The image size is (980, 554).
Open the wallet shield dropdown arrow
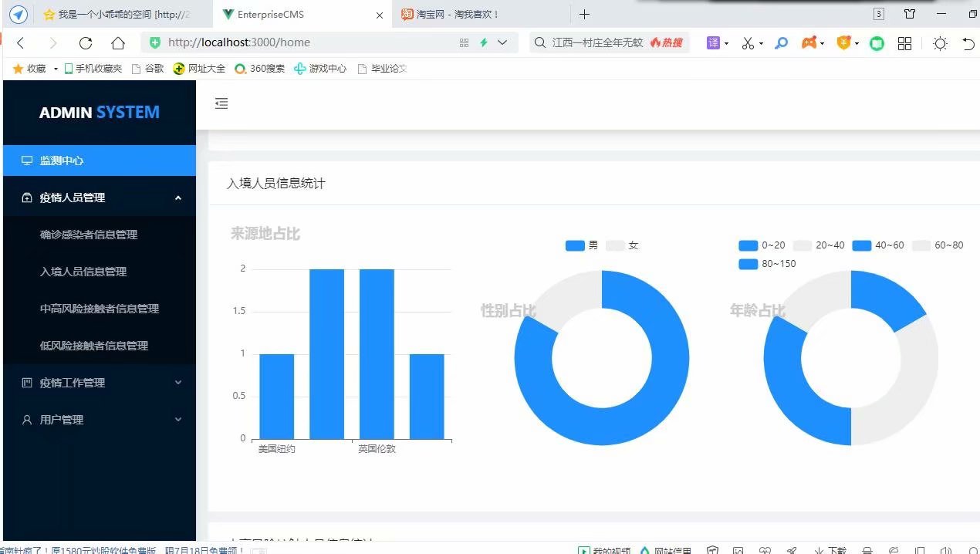pyautogui.click(x=857, y=44)
